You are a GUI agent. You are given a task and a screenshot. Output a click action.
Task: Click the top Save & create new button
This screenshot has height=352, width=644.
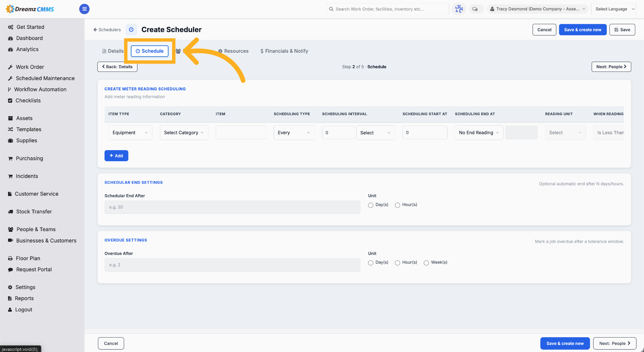click(x=583, y=30)
